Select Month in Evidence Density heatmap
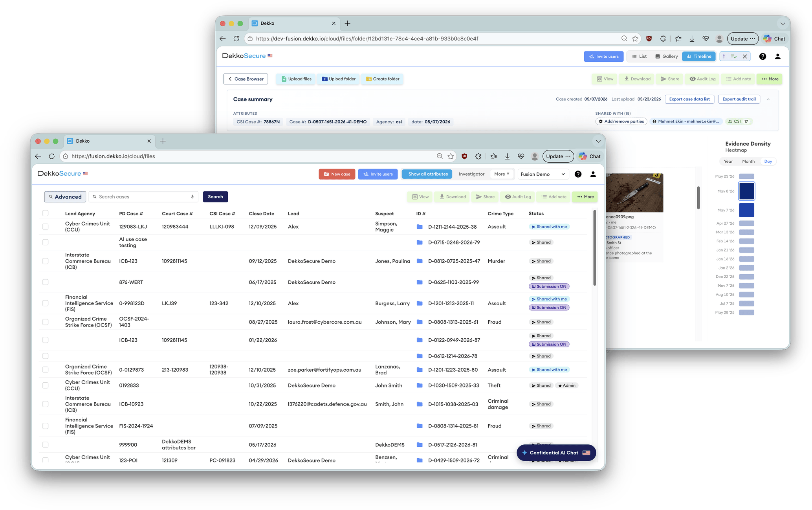812x510 pixels. pyautogui.click(x=748, y=161)
